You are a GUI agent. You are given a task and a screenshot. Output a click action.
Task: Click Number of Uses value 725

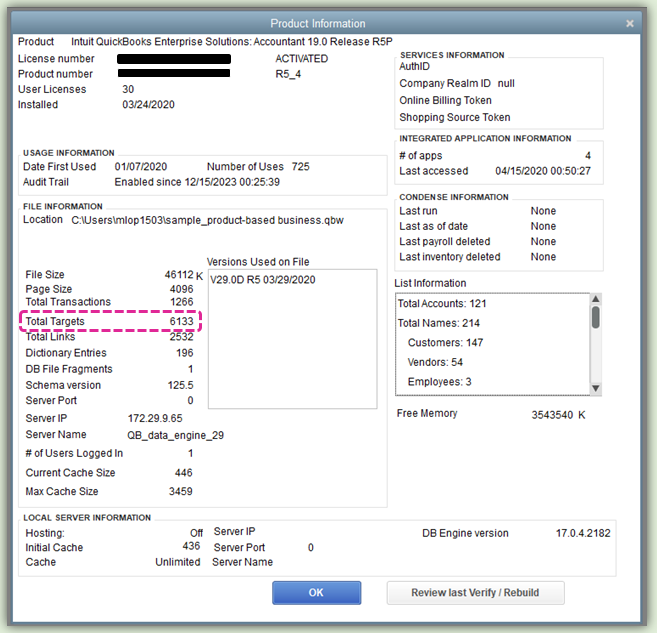(x=301, y=167)
